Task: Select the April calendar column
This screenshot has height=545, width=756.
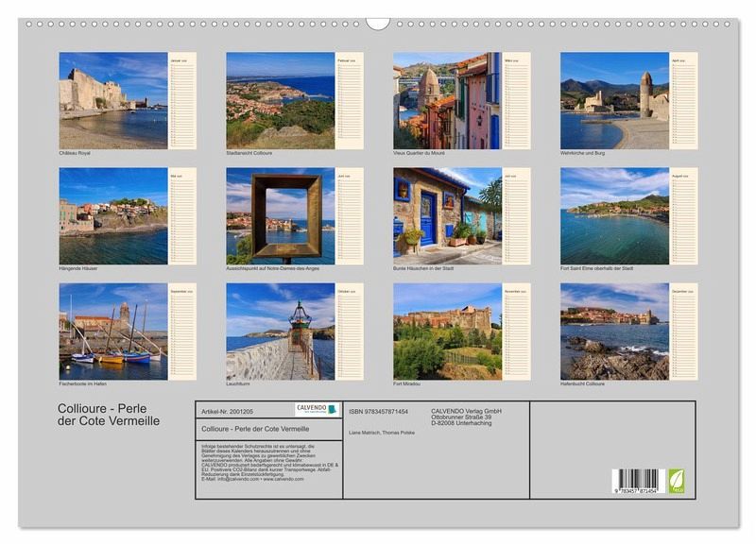Action: (683, 100)
